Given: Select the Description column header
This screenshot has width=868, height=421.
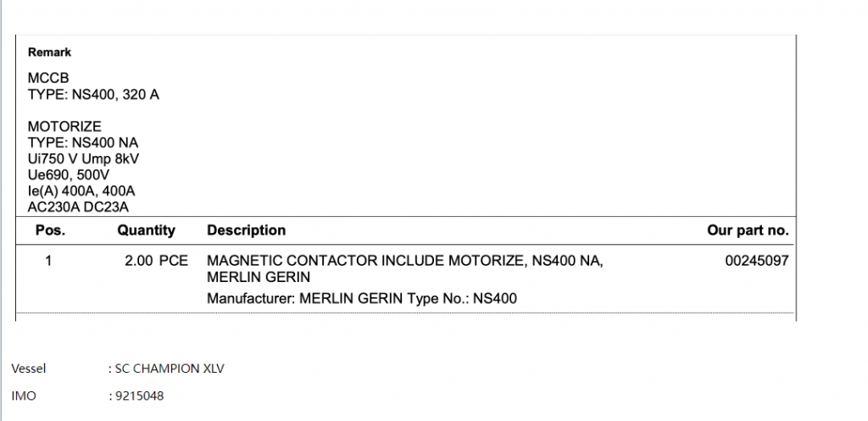Looking at the screenshot, I should (247, 230).
